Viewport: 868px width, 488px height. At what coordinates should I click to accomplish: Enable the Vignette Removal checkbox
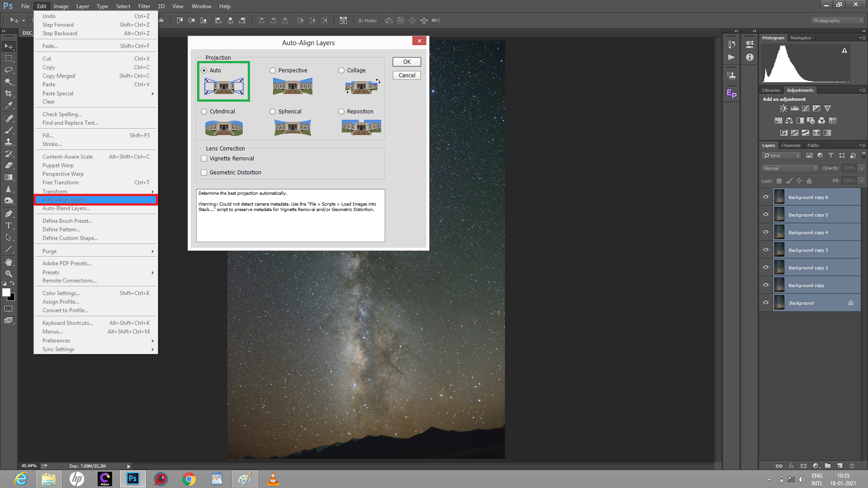[x=204, y=159]
